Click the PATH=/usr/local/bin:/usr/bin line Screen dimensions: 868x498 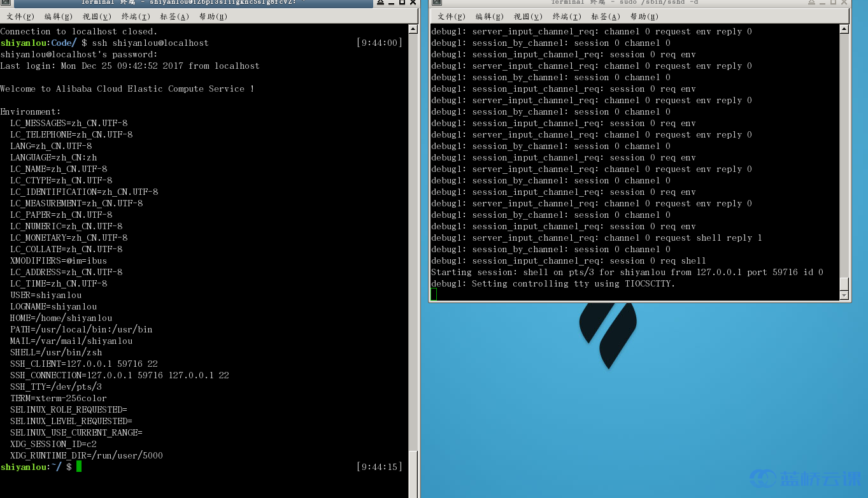(x=82, y=329)
